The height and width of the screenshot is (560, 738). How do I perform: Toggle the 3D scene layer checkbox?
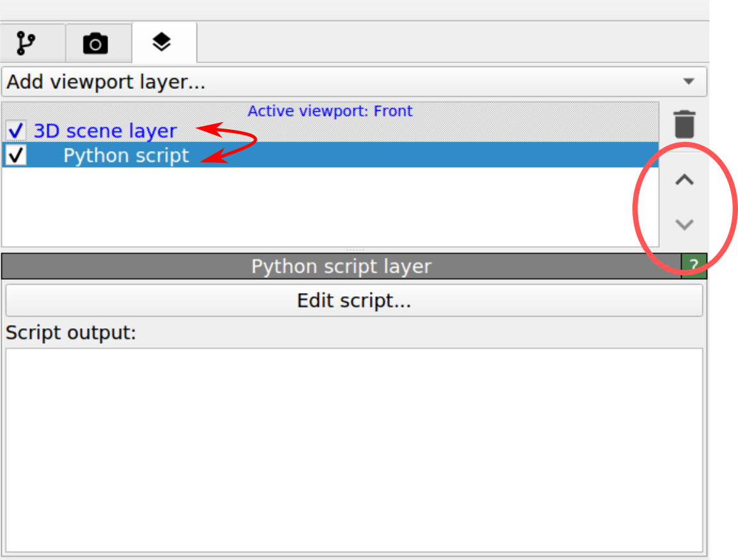(x=16, y=131)
